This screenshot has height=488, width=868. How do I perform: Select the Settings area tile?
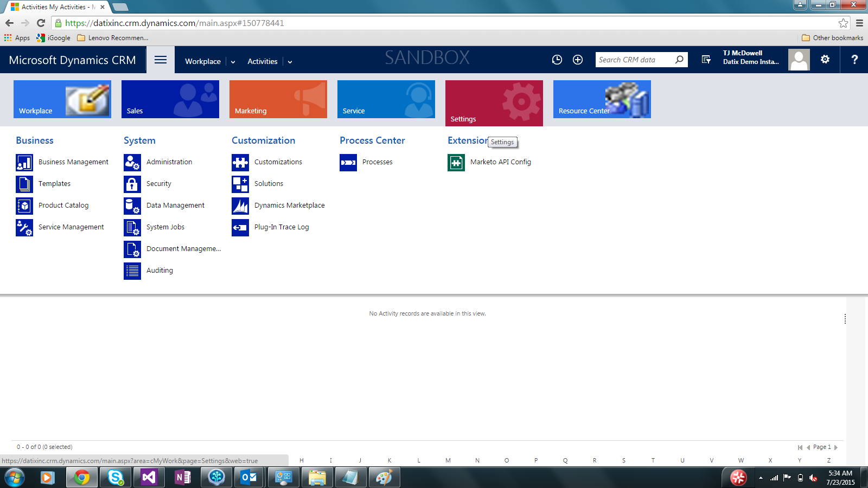(x=494, y=103)
